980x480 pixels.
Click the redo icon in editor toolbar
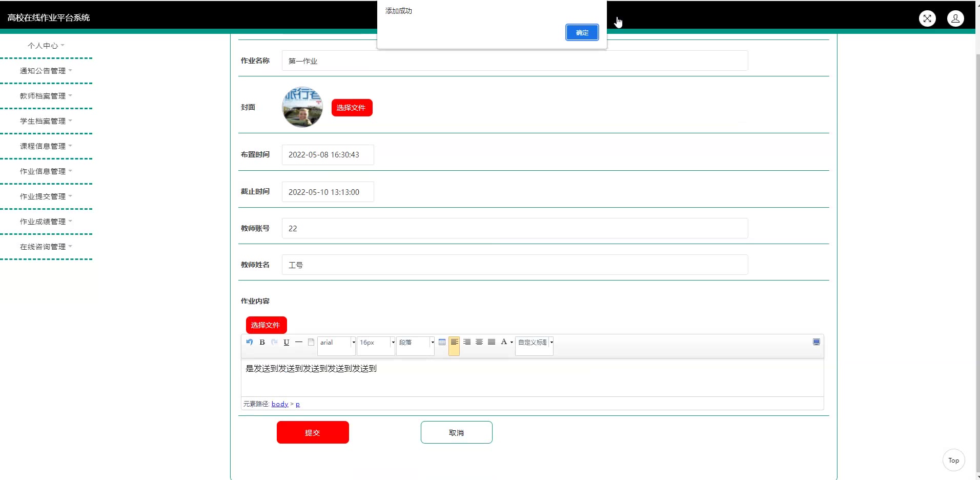274,342
